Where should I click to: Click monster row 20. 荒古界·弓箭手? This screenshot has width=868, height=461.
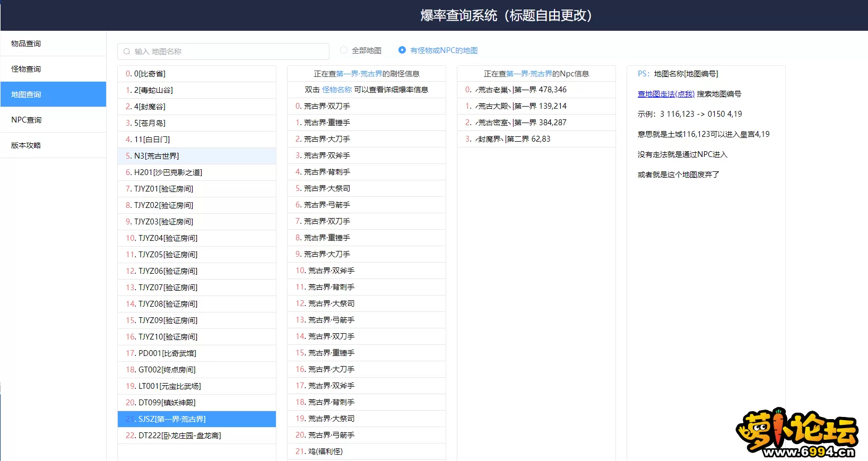pos(367,435)
